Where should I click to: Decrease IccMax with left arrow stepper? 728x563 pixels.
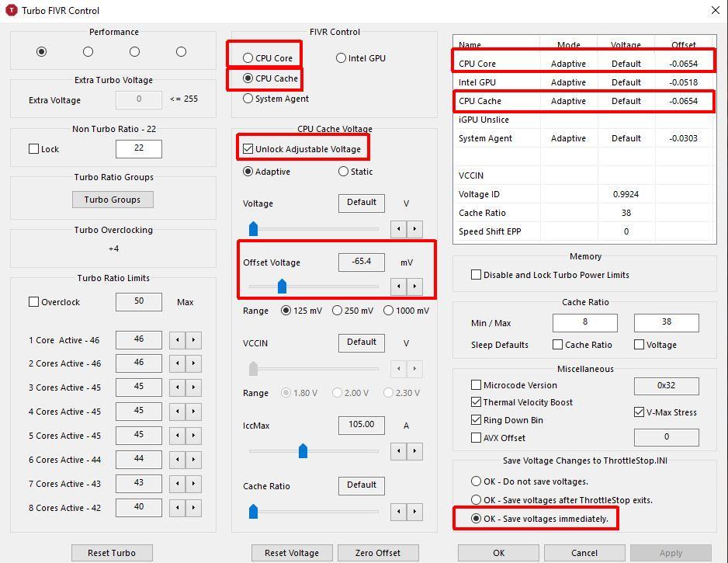pyautogui.click(x=399, y=451)
